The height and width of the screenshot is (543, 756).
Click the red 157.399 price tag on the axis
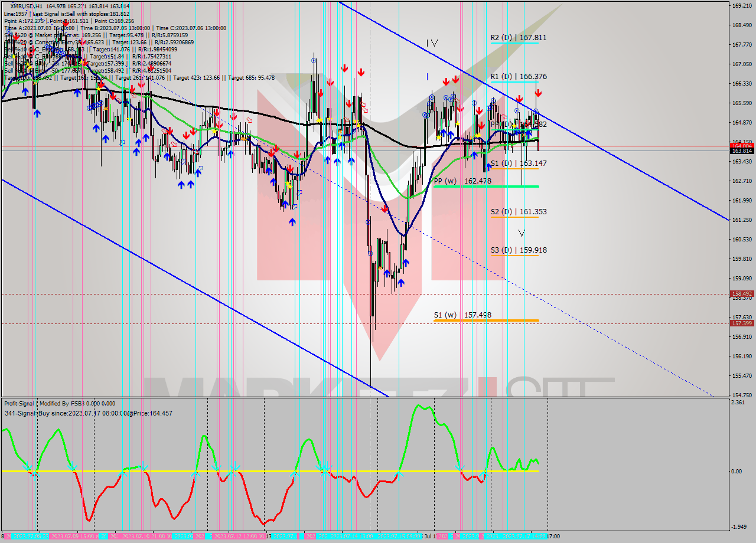[741, 323]
